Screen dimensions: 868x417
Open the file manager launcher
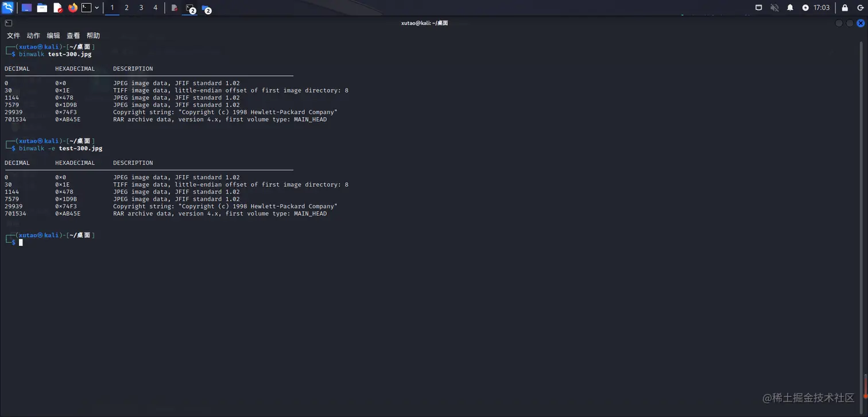[42, 7]
